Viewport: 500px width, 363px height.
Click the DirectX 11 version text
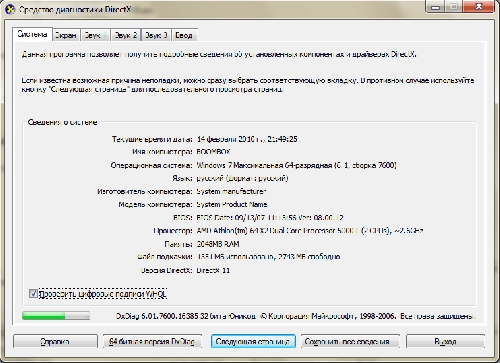[x=213, y=270]
